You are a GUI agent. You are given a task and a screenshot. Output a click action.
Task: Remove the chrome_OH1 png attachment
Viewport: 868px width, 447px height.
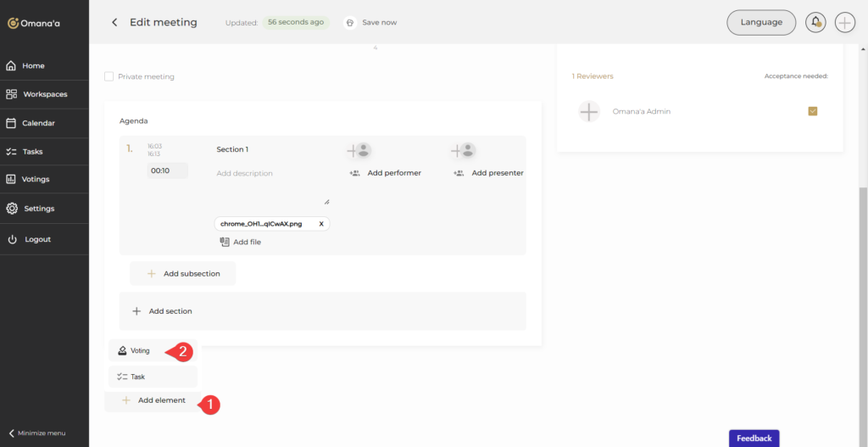pos(321,224)
